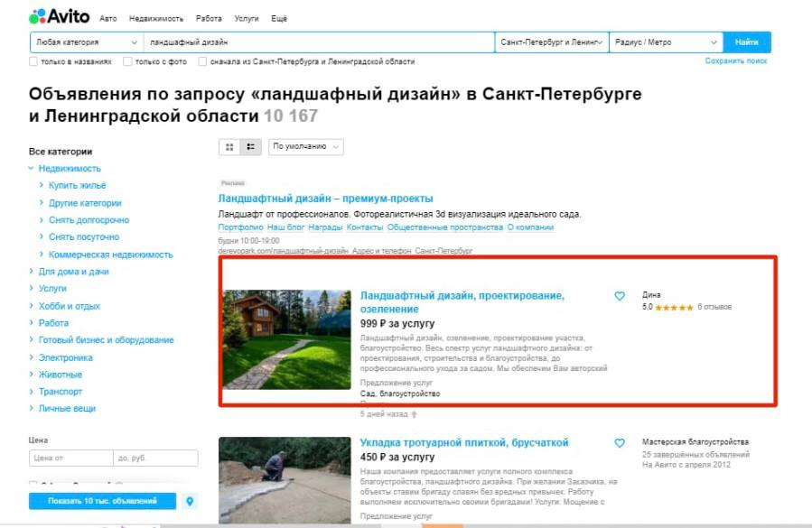Expand Хобби и отдых category
Screen dimensions: 812x528
coord(31,306)
